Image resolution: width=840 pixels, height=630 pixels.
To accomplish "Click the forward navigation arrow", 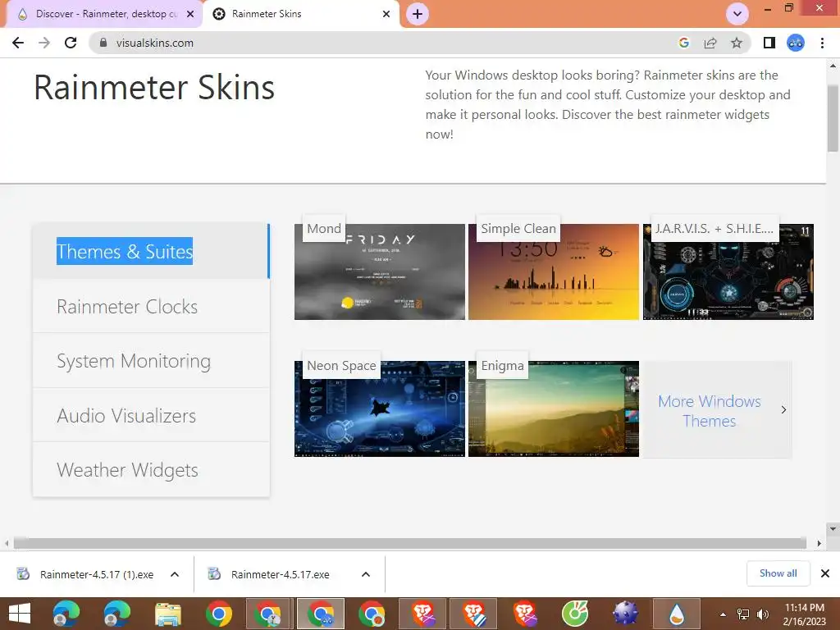I will 44,43.
